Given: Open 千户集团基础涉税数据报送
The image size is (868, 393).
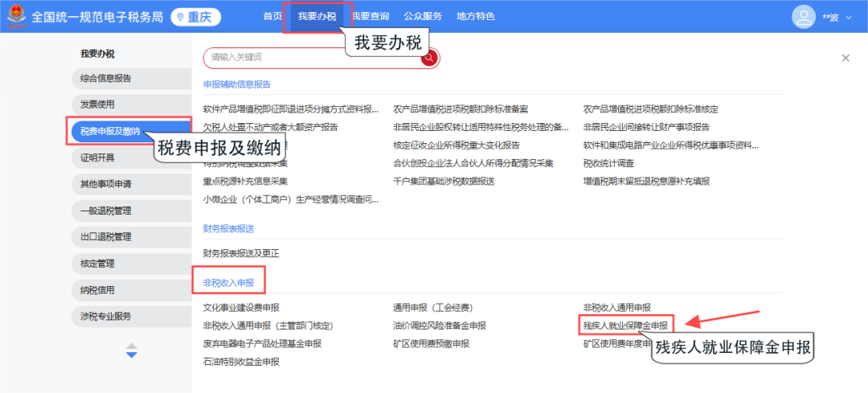Looking at the screenshot, I should pyautogui.click(x=444, y=181).
